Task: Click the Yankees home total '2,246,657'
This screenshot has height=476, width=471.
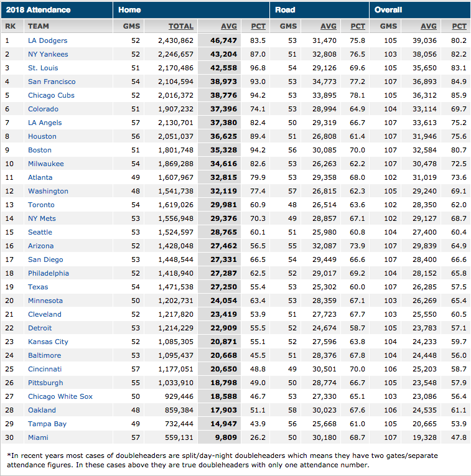Action: tap(175, 54)
